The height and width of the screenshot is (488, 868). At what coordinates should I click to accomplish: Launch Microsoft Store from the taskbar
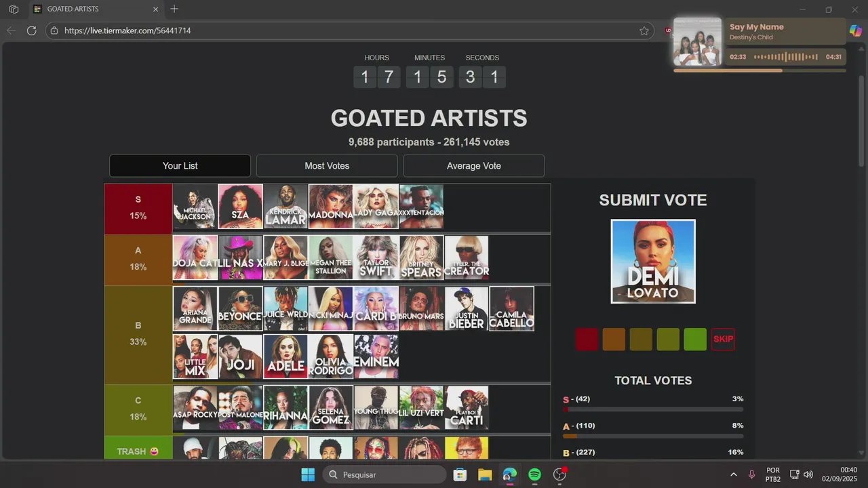tap(460, 474)
